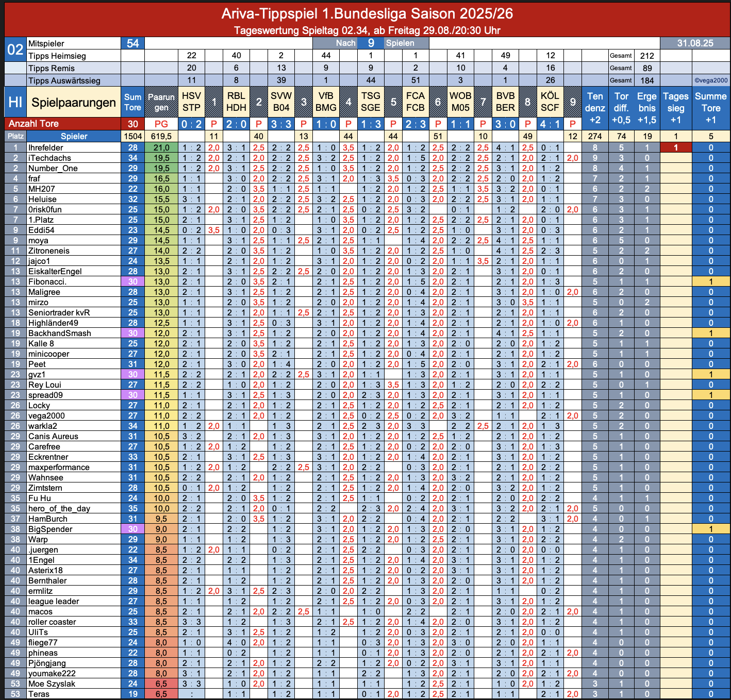Select player name Teras

[x=39, y=694]
